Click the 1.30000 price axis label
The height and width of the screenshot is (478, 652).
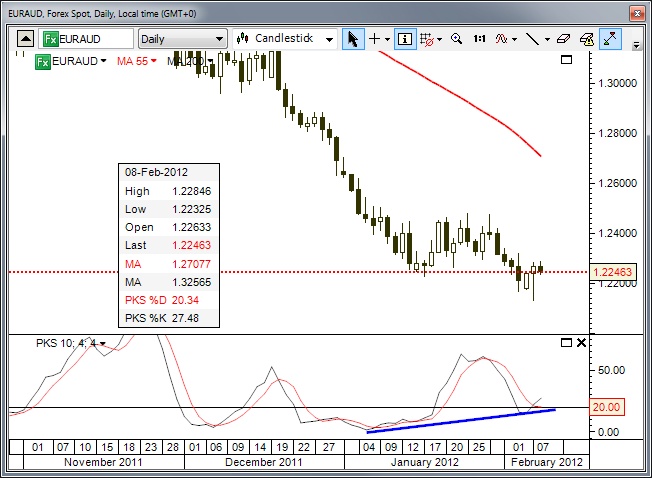tap(617, 84)
